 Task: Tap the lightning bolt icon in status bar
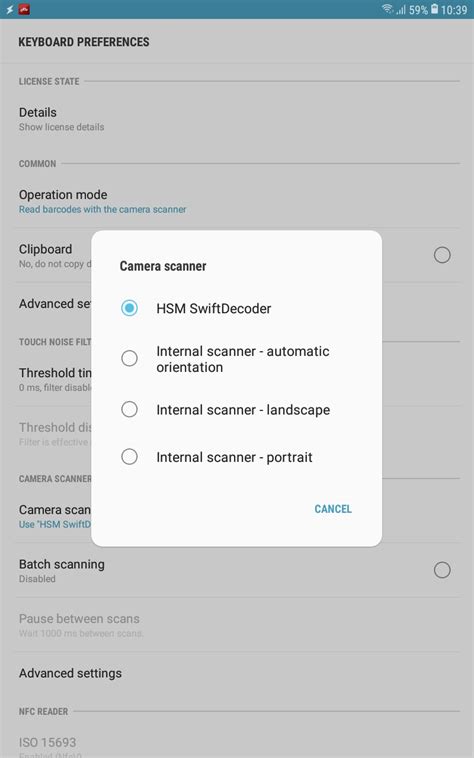(x=9, y=9)
